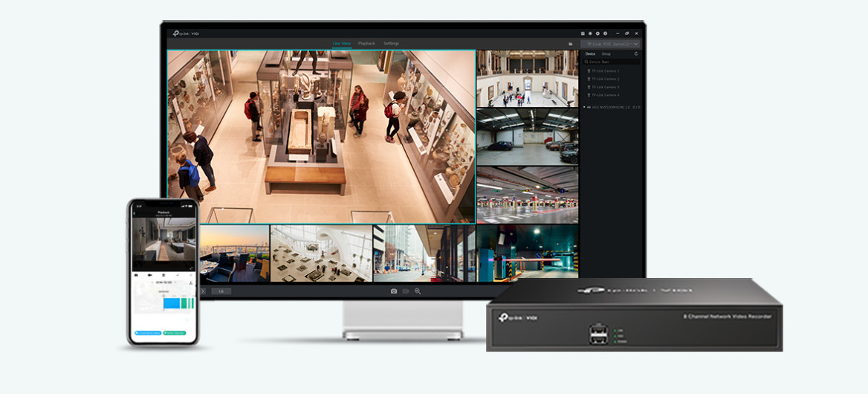Image resolution: width=868 pixels, height=394 pixels.
Task: Tap the back arrow in phone Playback screen
Action: (x=135, y=213)
